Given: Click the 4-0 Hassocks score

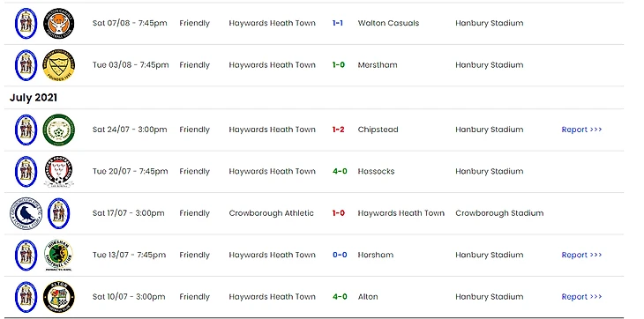Looking at the screenshot, I should (x=340, y=171).
